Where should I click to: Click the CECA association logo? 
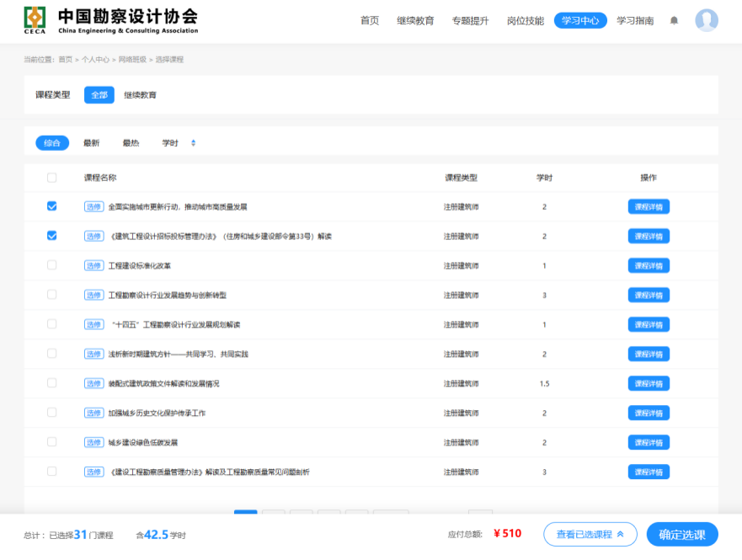tap(35, 20)
